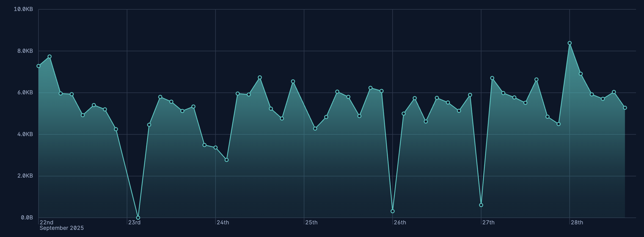Viewport: 644px width, 237px height.
Task: Select the highest peak point at 28th
Action: pos(569,43)
